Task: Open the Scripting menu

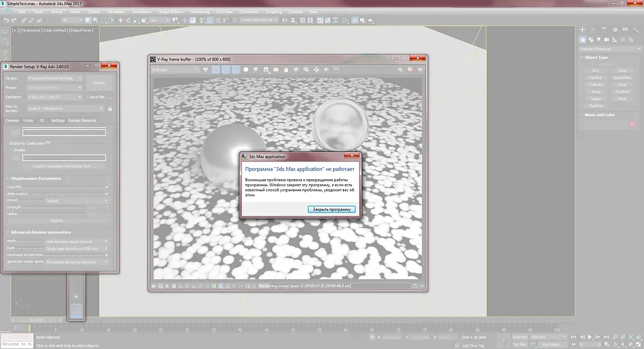Action: [x=273, y=11]
